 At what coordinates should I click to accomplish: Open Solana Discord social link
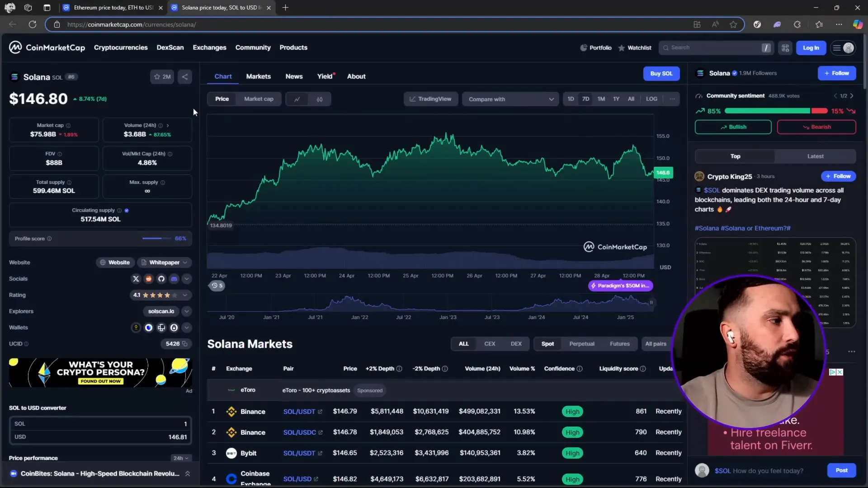[x=174, y=279]
